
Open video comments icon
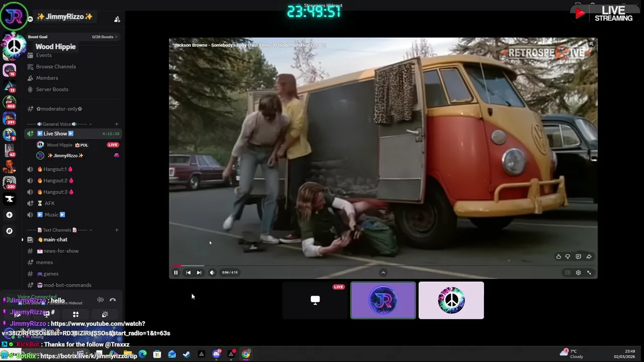point(578,256)
